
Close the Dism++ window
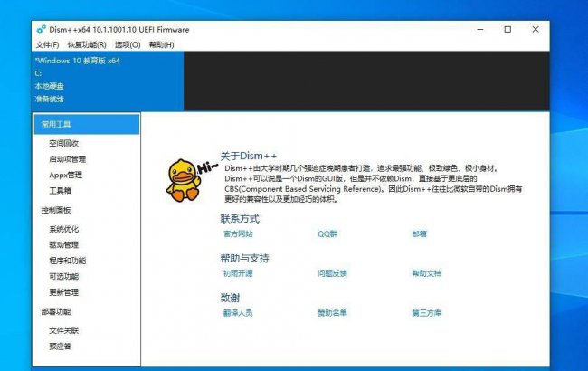(x=536, y=29)
